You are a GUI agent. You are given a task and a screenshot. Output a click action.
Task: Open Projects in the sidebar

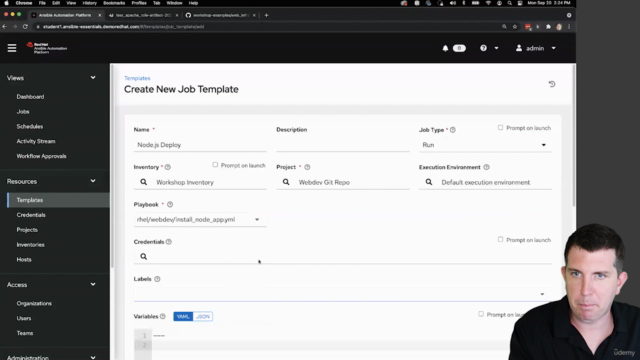(27, 230)
